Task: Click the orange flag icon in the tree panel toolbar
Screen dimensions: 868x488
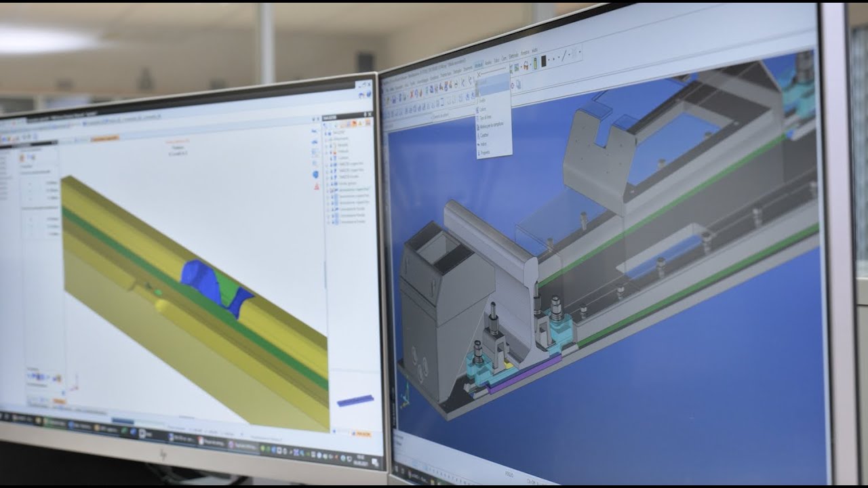Action: pyautogui.click(x=354, y=124)
